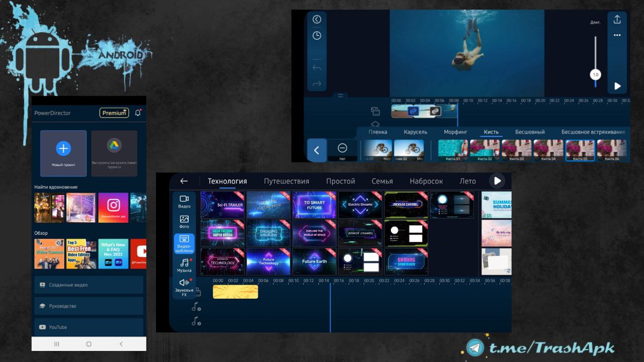Switch to the Морфинг transition tab
The height and width of the screenshot is (362, 644).
tap(456, 132)
